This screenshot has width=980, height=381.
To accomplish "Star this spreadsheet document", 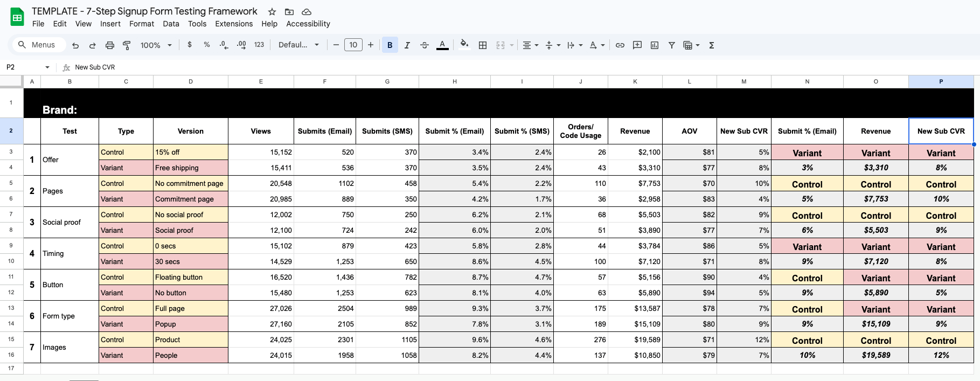I will point(272,12).
